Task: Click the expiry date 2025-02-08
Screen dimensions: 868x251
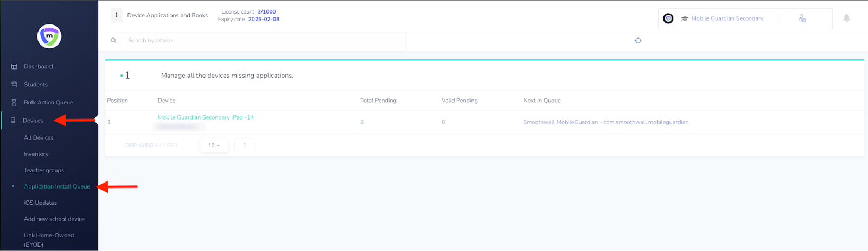Action: click(x=264, y=20)
